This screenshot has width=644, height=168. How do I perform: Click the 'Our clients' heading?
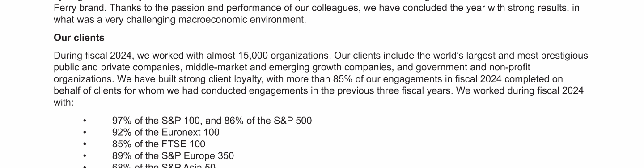(79, 38)
